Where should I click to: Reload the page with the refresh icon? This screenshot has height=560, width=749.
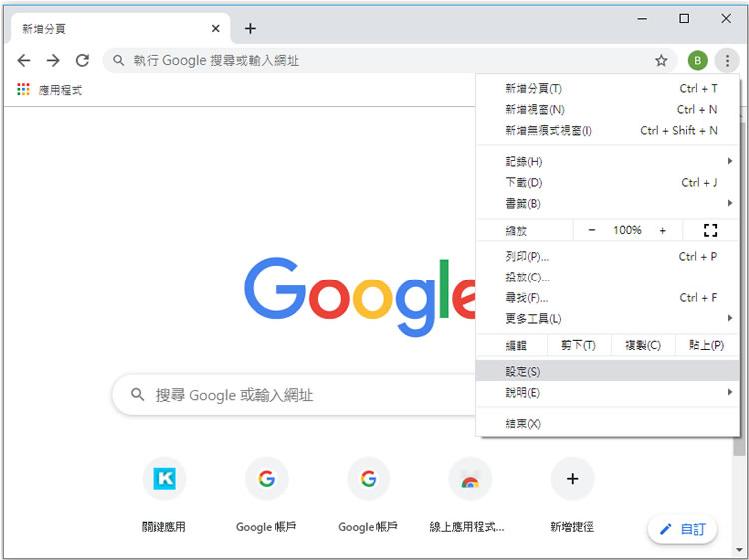point(82,60)
